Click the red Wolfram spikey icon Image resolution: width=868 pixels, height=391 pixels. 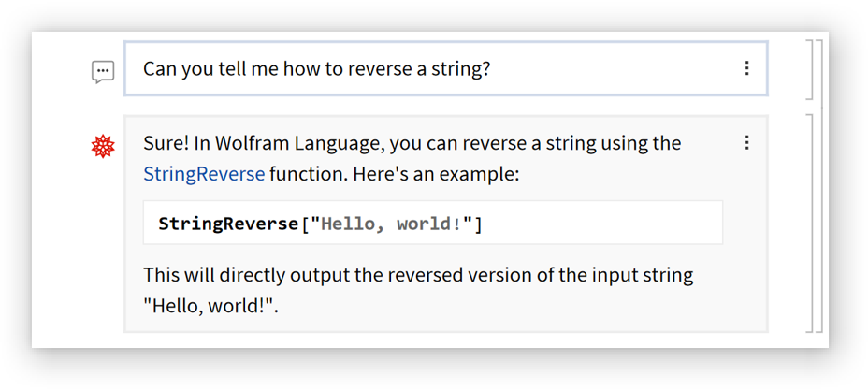coord(103,146)
